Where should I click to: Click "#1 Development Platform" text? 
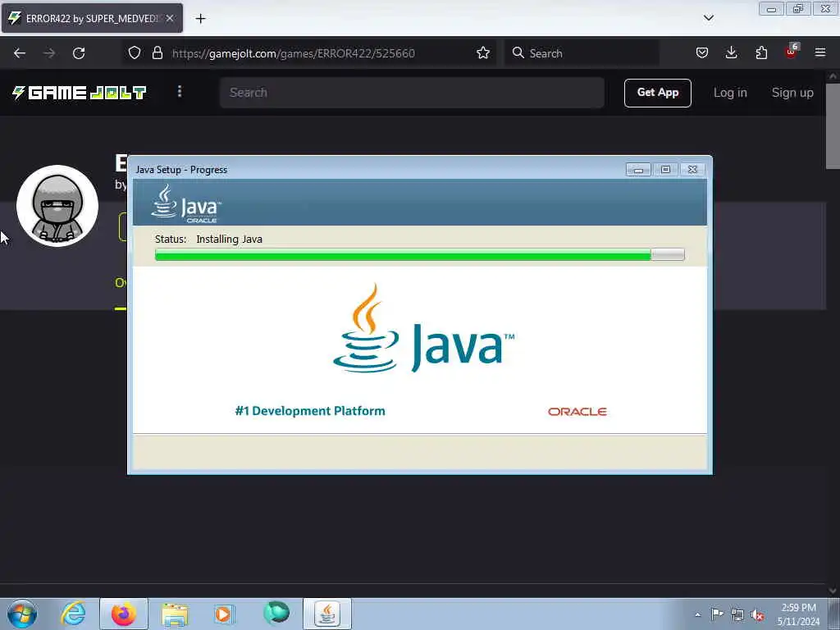(x=309, y=411)
